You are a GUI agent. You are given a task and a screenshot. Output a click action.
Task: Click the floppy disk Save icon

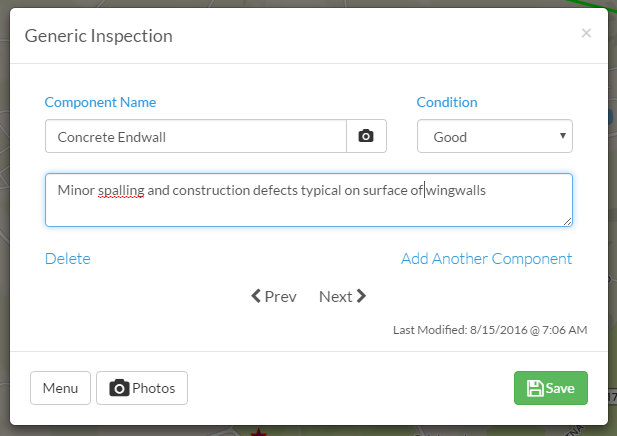535,388
